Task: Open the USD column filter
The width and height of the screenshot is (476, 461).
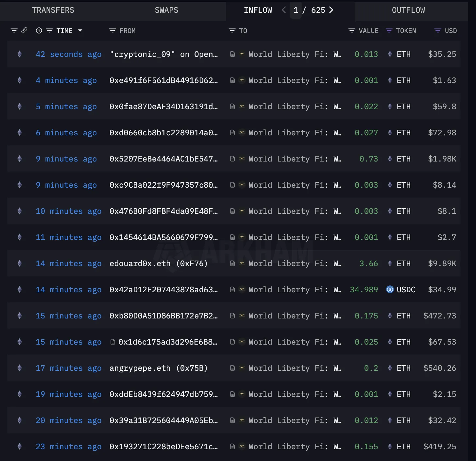Action: tap(438, 30)
